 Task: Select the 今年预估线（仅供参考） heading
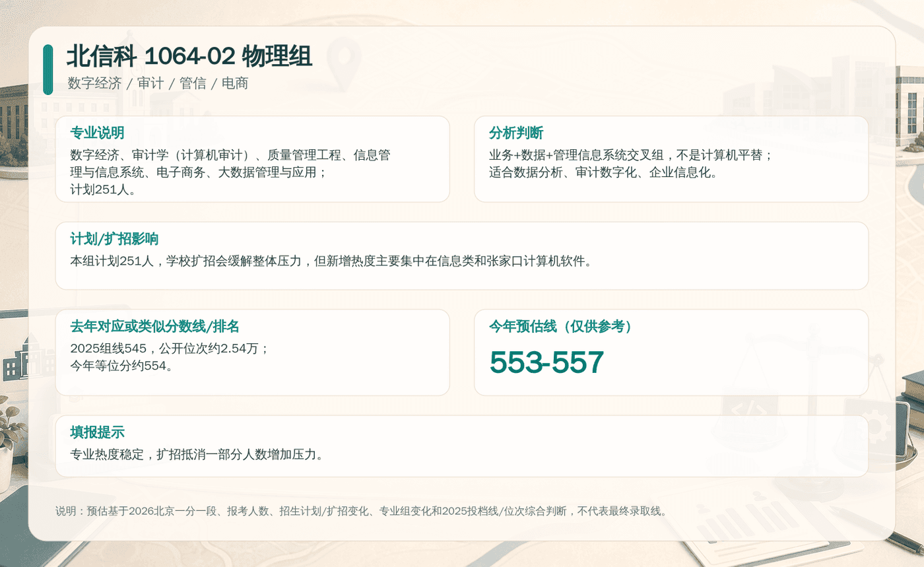[561, 326]
